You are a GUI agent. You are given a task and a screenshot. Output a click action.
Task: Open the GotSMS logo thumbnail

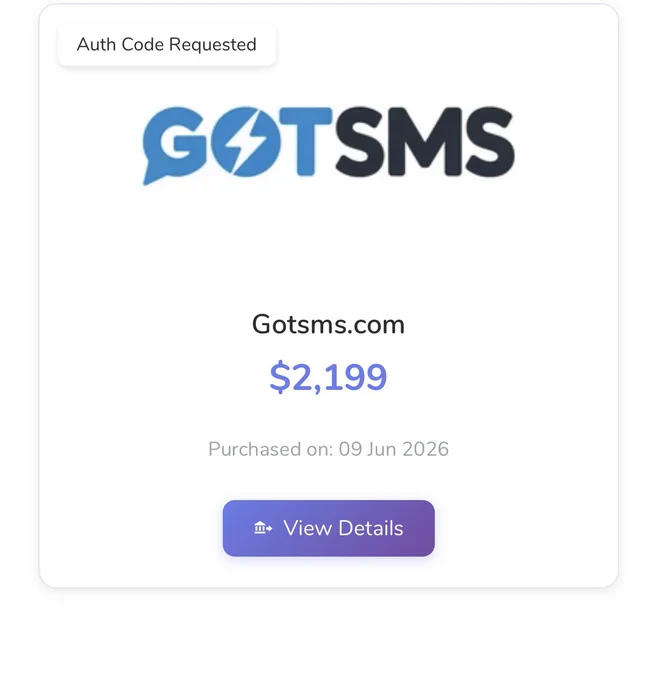coord(328,145)
